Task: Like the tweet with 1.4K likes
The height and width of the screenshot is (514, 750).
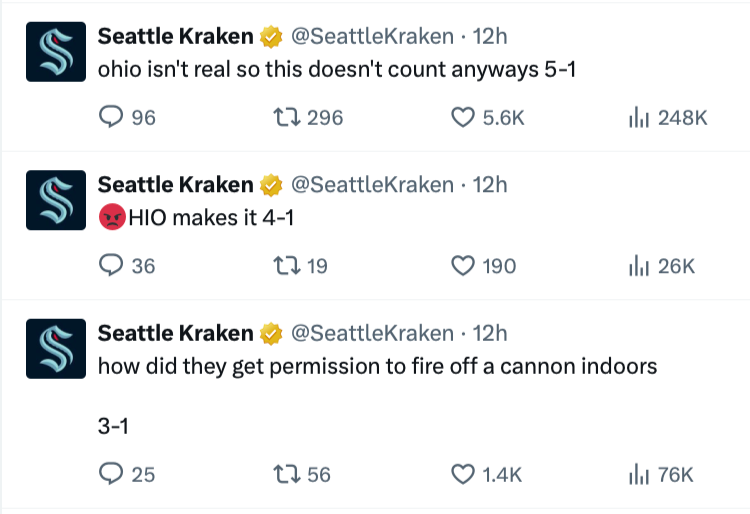Action: coord(463,474)
